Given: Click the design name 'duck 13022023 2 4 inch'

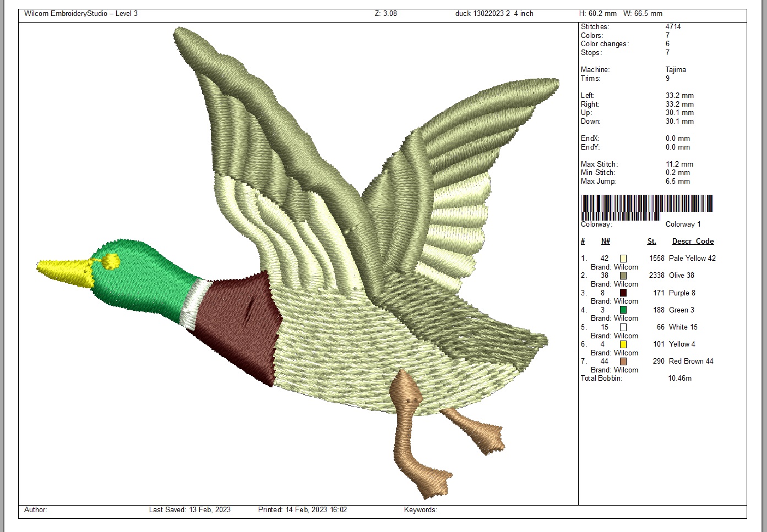Looking at the screenshot, I should coord(494,14).
